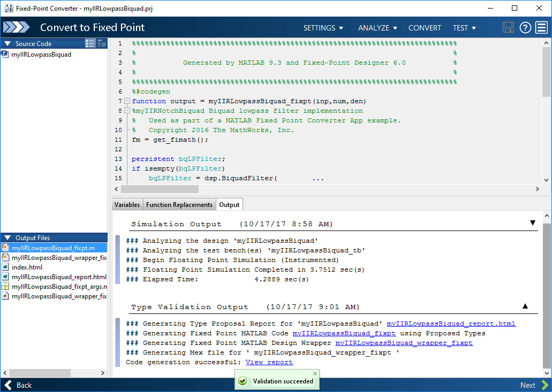The width and height of the screenshot is (552, 392).
Task: Click the save disk icon in header
Action: point(508,27)
